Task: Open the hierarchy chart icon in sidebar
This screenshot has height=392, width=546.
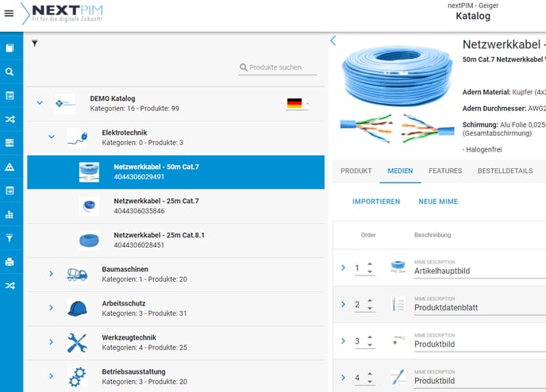Action: click(x=10, y=214)
